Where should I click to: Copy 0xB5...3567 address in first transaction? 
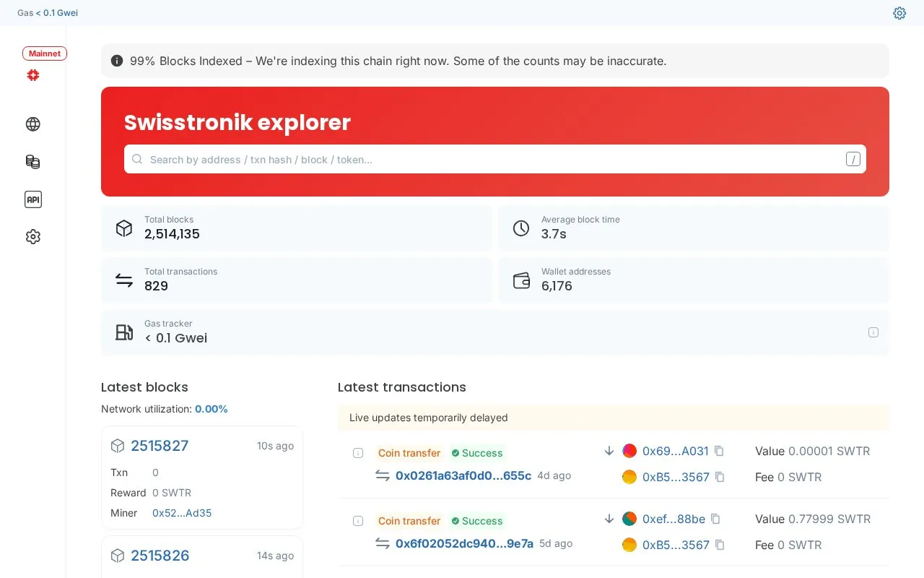(x=720, y=477)
